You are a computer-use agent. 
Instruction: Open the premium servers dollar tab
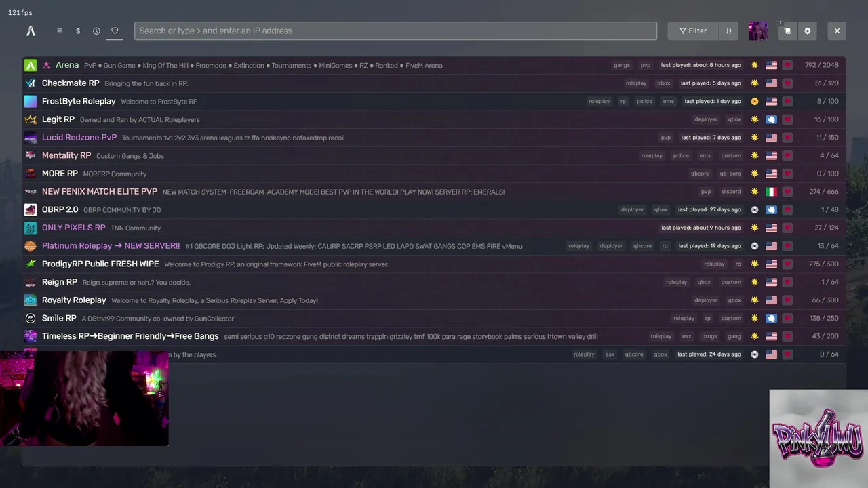(78, 30)
